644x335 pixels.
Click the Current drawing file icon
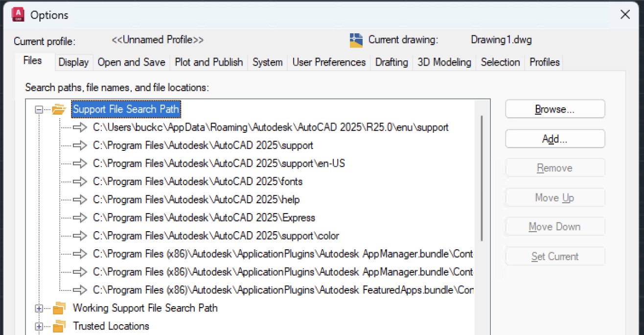tap(356, 40)
